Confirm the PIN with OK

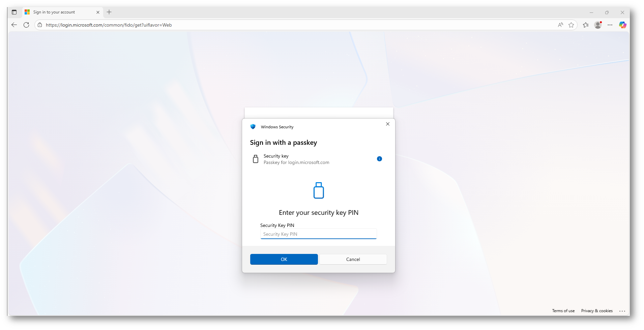tap(284, 259)
